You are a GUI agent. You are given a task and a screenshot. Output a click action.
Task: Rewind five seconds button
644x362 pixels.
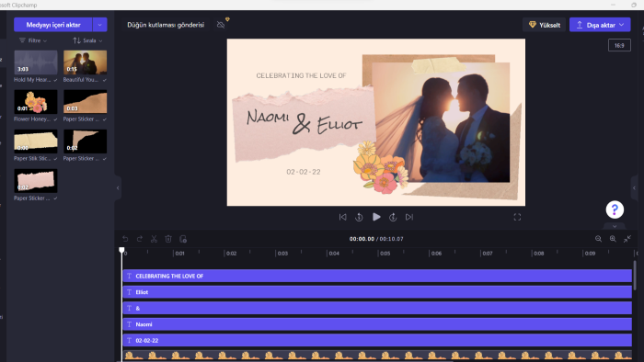[x=359, y=217]
